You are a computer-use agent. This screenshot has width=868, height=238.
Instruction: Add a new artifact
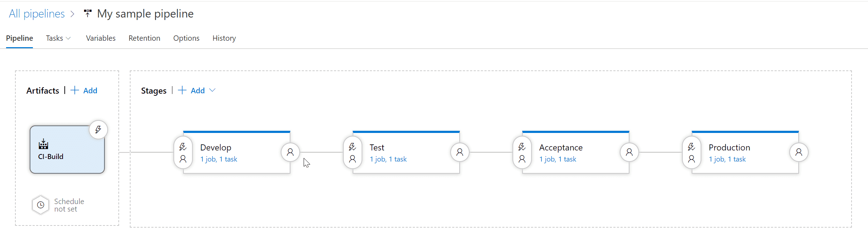coord(84,90)
